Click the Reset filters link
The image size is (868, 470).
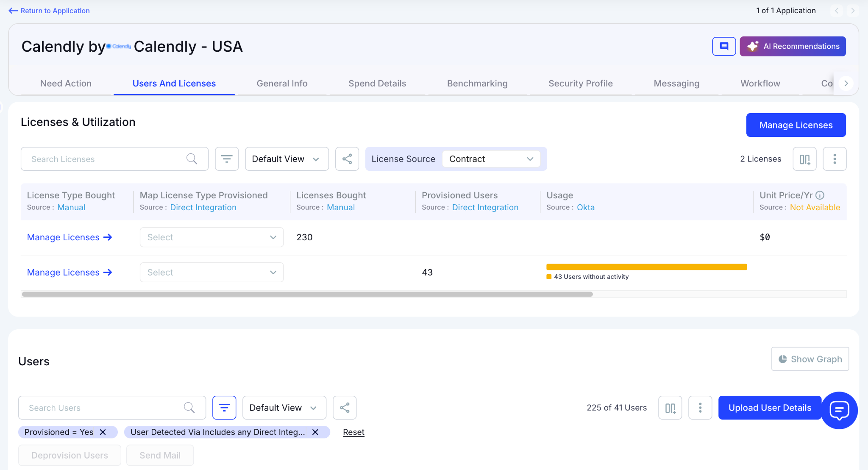(x=353, y=432)
